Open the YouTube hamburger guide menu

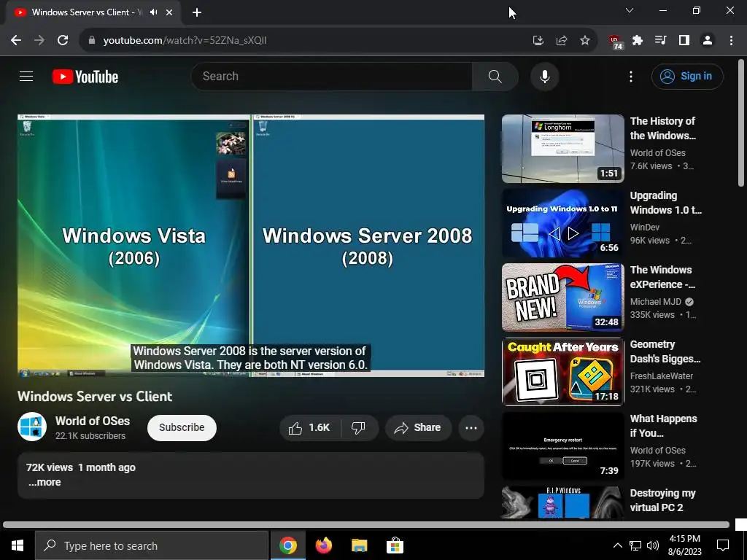26,76
